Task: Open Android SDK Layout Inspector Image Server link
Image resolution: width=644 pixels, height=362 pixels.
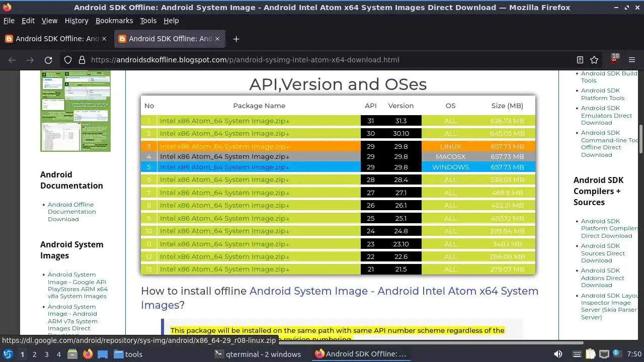Action: click(609, 306)
